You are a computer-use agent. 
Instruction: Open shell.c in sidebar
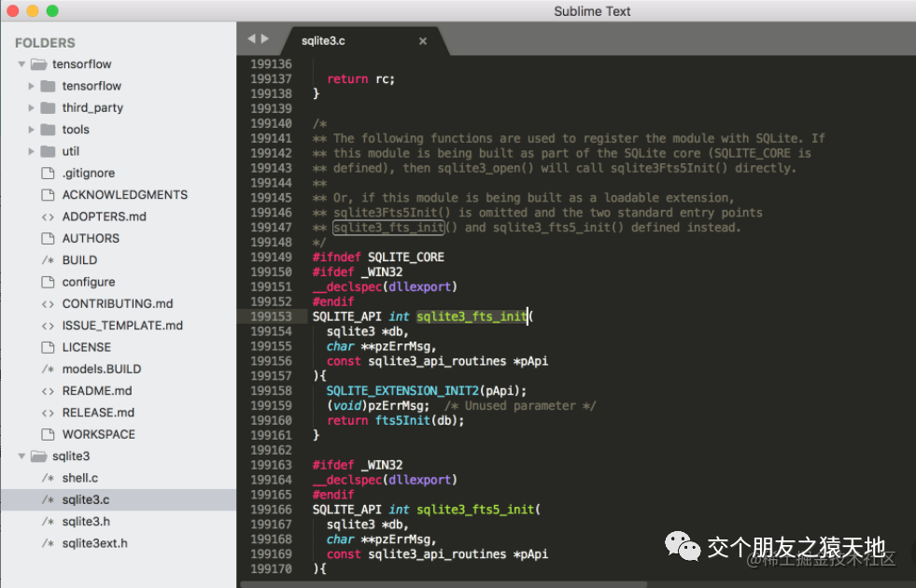pyautogui.click(x=80, y=478)
